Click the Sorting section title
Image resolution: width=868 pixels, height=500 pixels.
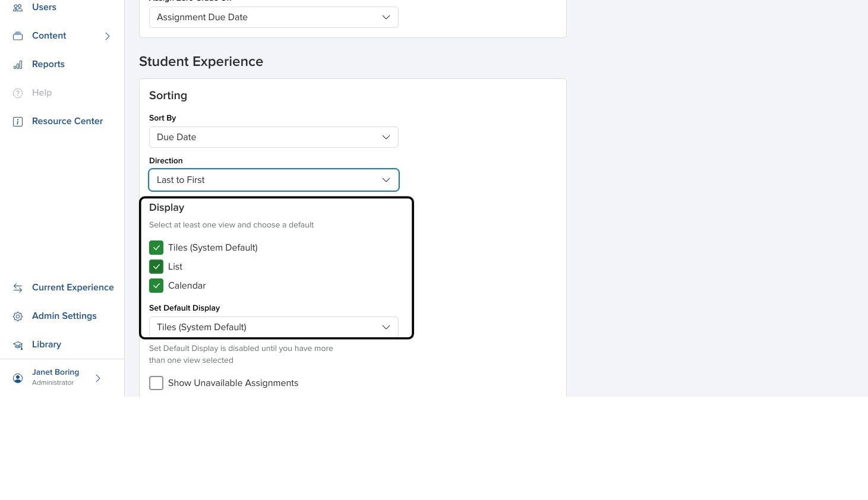tap(168, 96)
